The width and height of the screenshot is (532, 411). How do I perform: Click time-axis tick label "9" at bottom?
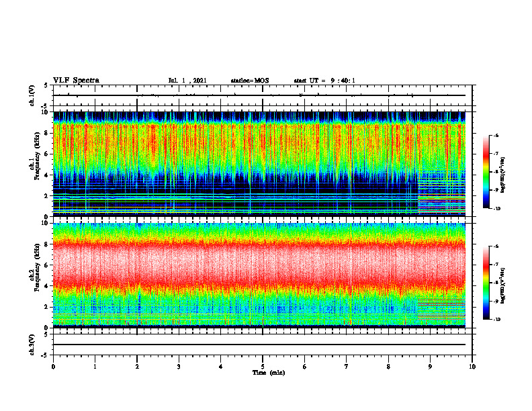(x=430, y=367)
